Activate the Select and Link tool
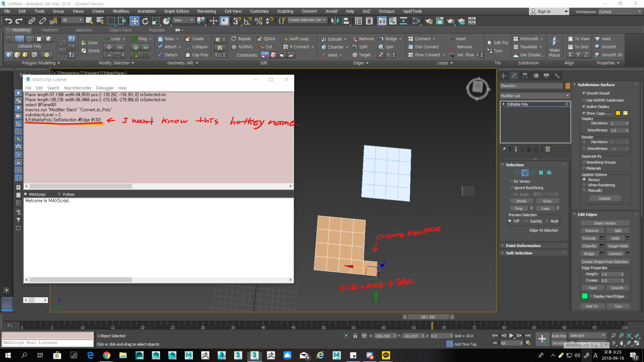Screen dimensions: 644x362 point(32,21)
